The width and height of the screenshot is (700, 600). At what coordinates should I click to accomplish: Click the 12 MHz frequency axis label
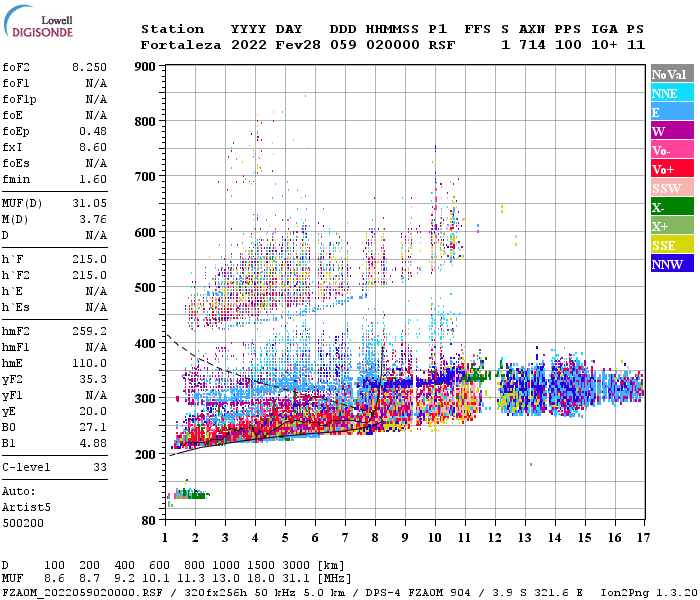tap(495, 538)
